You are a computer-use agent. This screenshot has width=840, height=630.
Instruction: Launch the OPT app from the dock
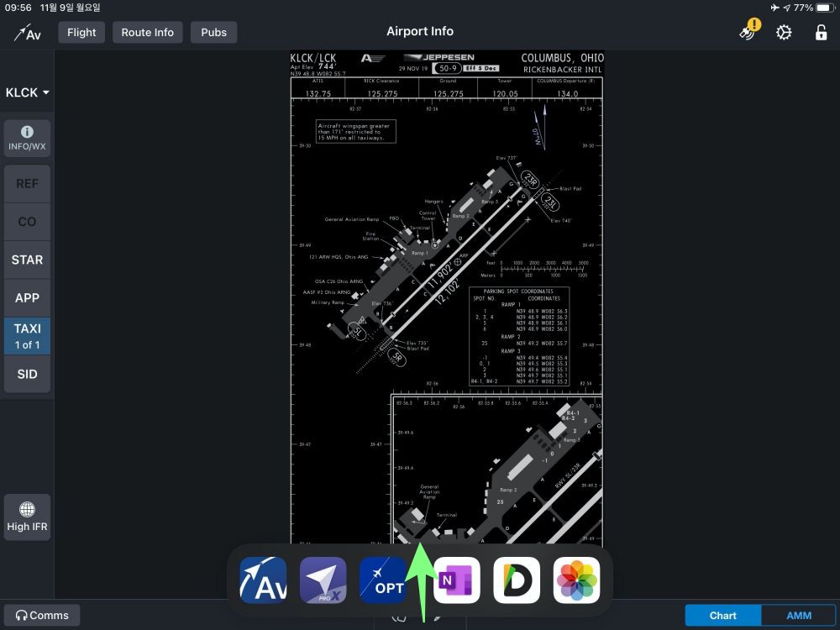(383, 580)
